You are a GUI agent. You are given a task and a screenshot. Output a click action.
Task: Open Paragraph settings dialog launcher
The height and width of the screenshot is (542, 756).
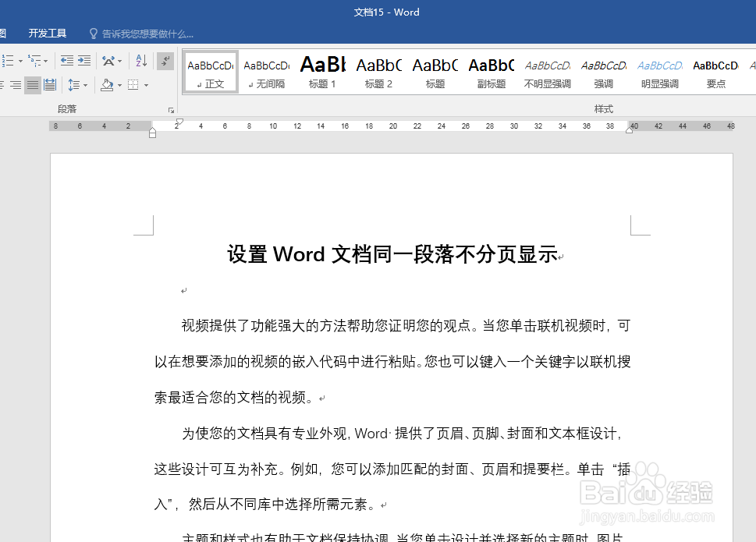pos(171,110)
